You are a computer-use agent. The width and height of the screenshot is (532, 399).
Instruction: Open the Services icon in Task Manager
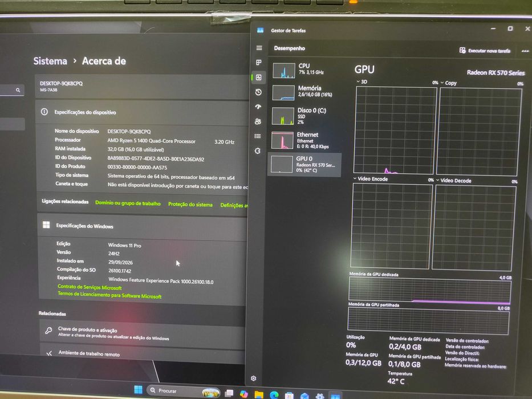[258, 151]
